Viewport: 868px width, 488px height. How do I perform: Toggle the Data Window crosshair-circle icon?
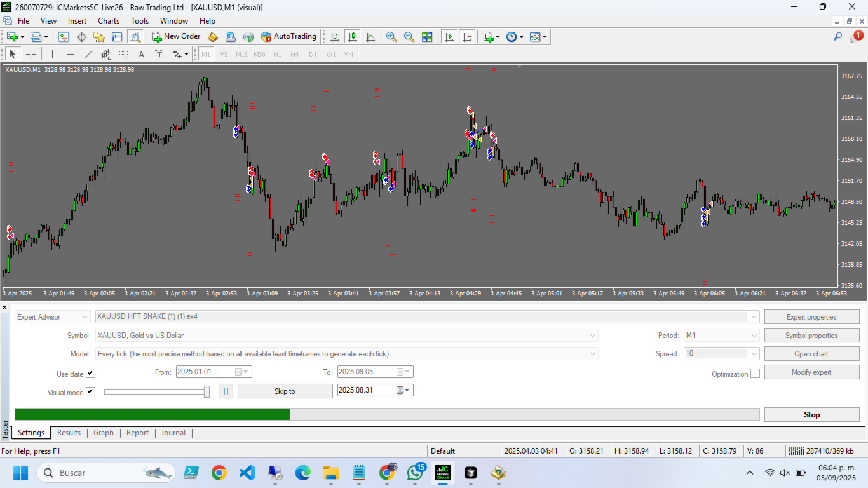click(x=81, y=37)
